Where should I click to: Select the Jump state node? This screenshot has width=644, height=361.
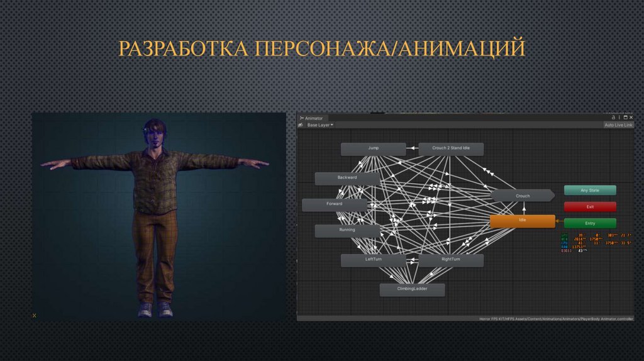click(374, 148)
